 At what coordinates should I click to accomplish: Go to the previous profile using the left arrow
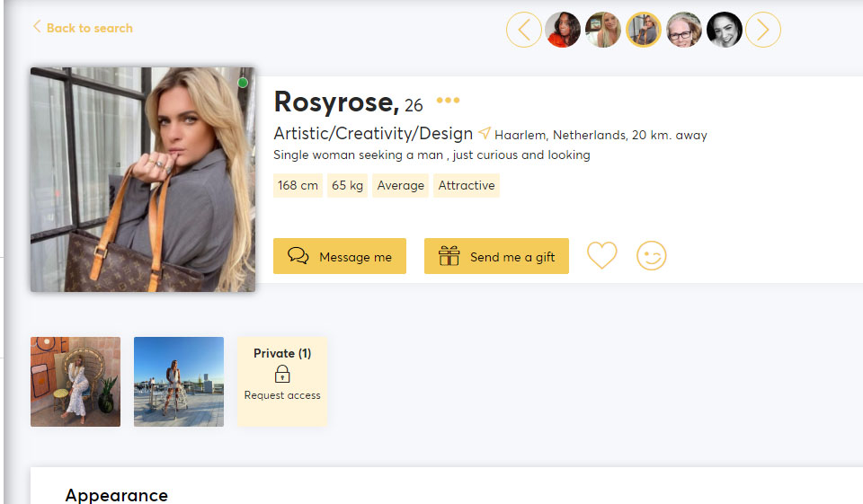(x=524, y=31)
